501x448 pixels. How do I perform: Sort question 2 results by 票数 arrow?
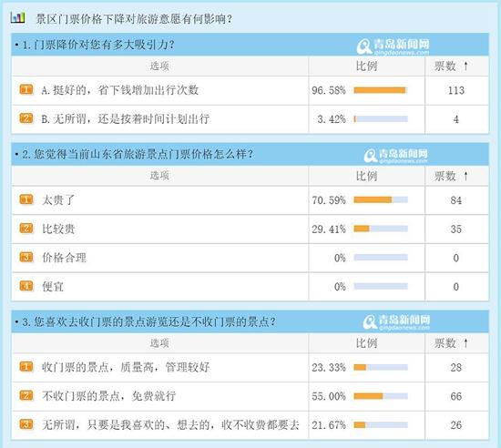465,176
